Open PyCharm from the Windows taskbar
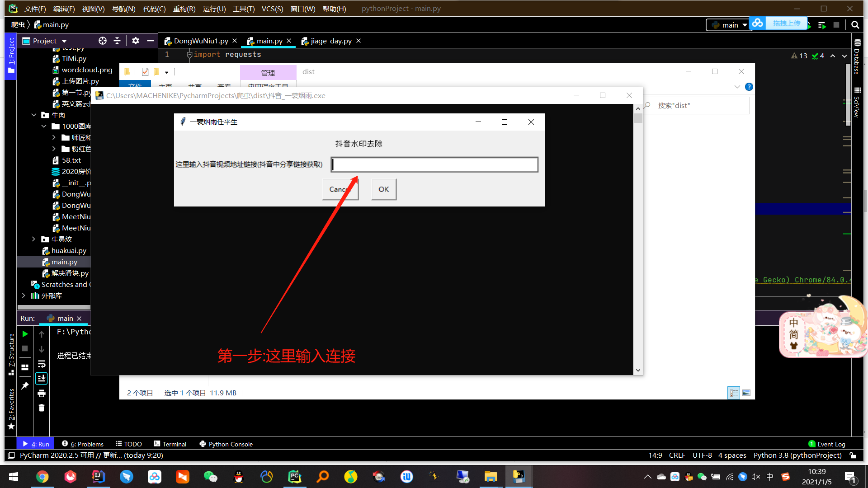 295,477
